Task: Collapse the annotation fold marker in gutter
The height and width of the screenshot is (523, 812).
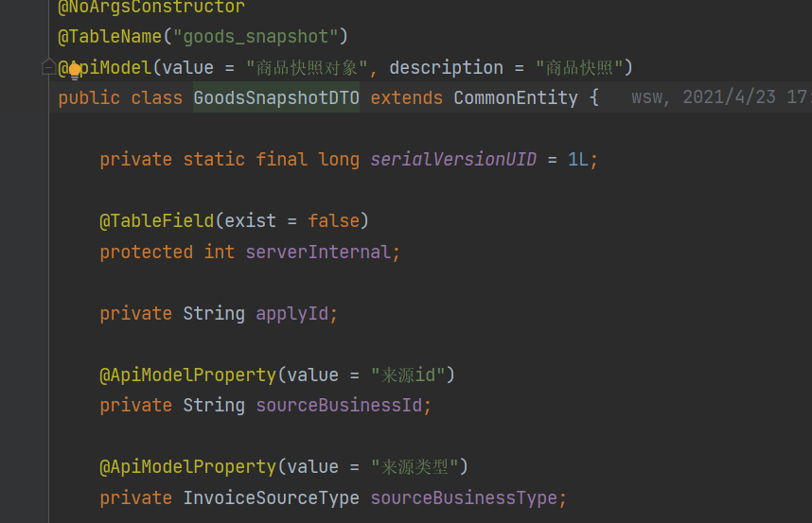Action: (48, 66)
